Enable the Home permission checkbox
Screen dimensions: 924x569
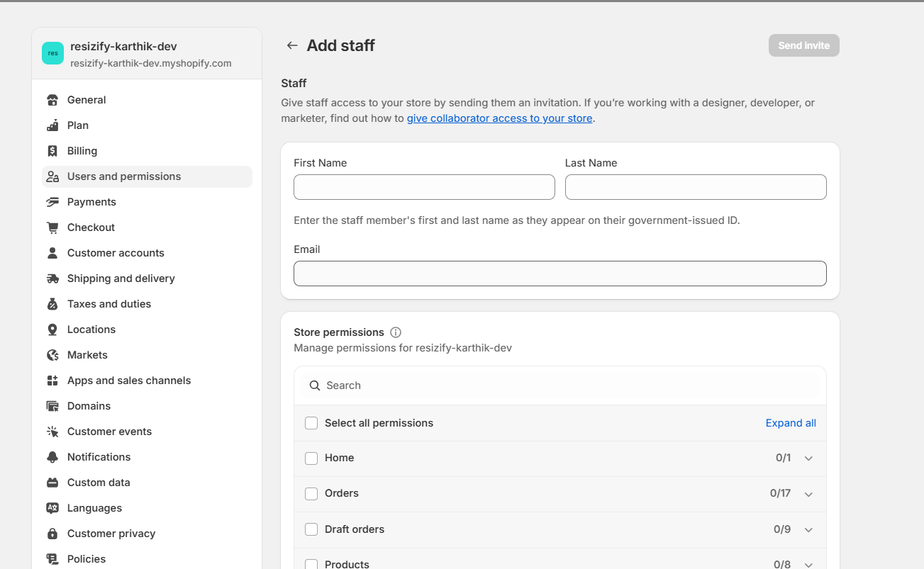[311, 458]
